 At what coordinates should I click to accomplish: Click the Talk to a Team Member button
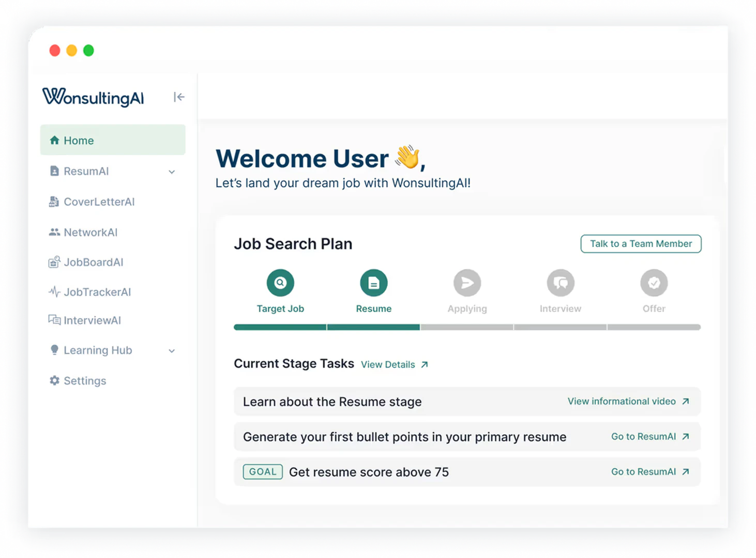coord(641,244)
